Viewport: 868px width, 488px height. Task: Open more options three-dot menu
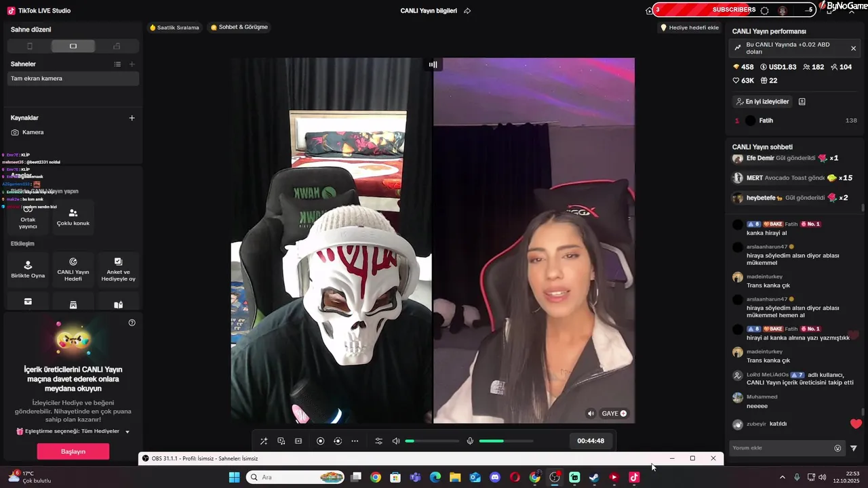(355, 441)
